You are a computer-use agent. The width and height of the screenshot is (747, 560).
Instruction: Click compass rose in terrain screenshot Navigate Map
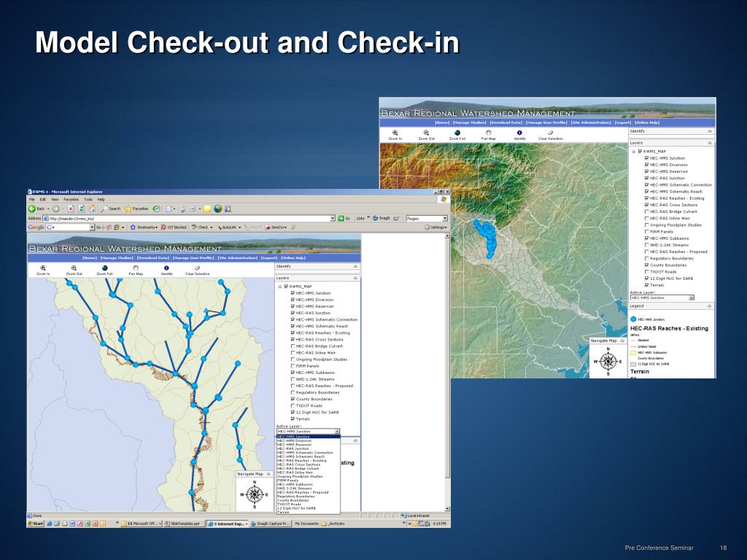click(608, 362)
